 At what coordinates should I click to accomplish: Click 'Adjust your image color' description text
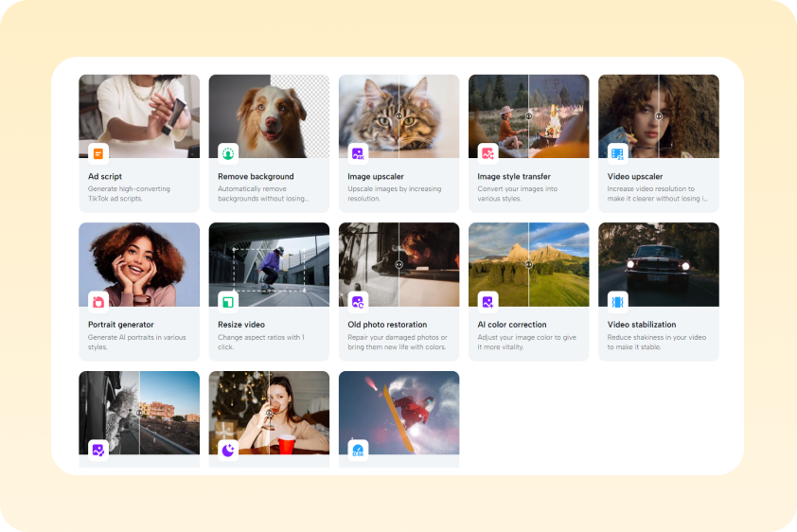(x=526, y=342)
